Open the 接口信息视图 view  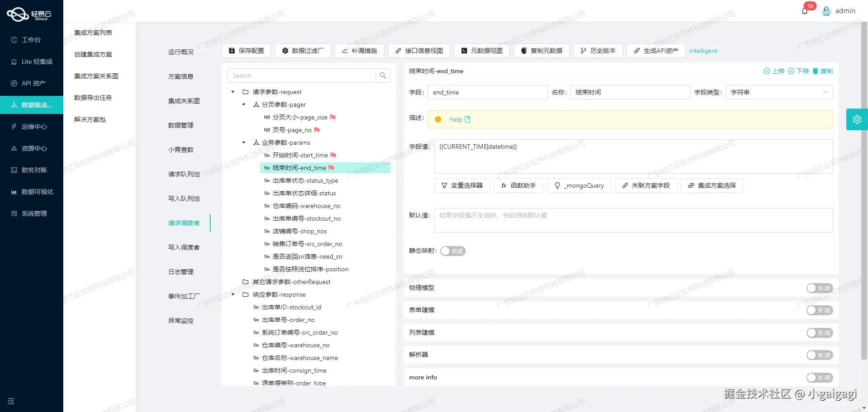point(419,51)
